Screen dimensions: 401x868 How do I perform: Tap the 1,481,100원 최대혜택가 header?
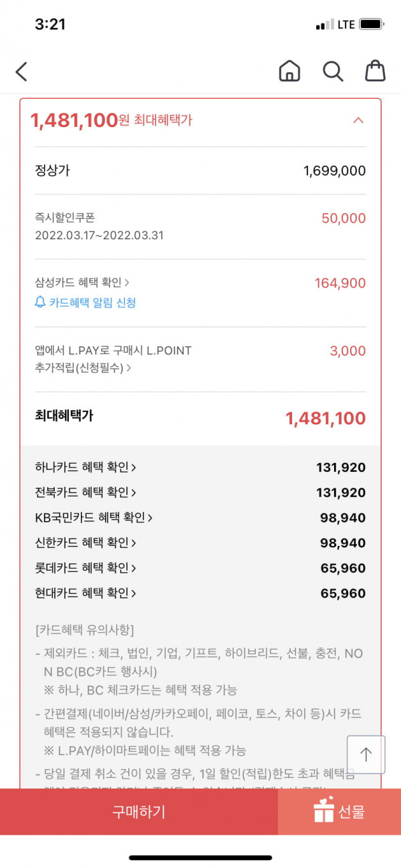point(111,120)
